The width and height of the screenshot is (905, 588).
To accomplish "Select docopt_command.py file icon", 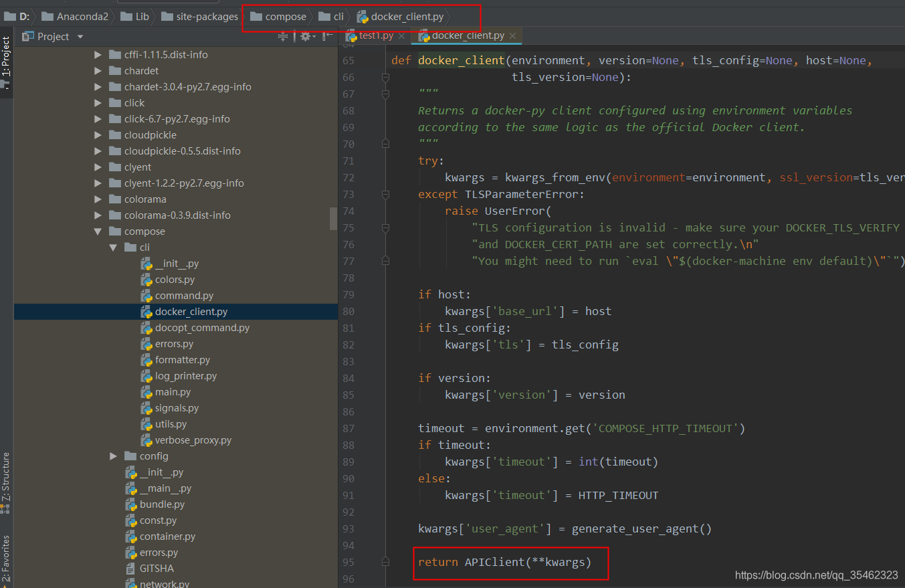I will pos(146,328).
